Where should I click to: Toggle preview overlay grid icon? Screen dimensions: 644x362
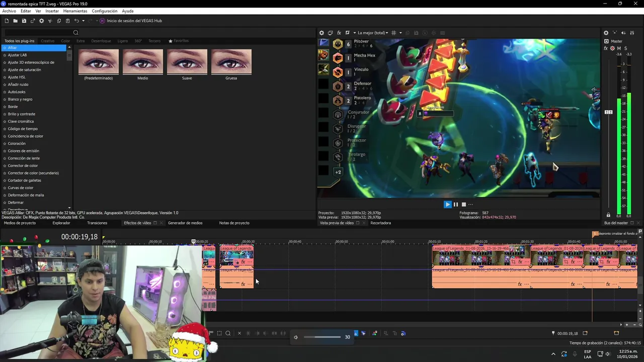[x=394, y=33]
